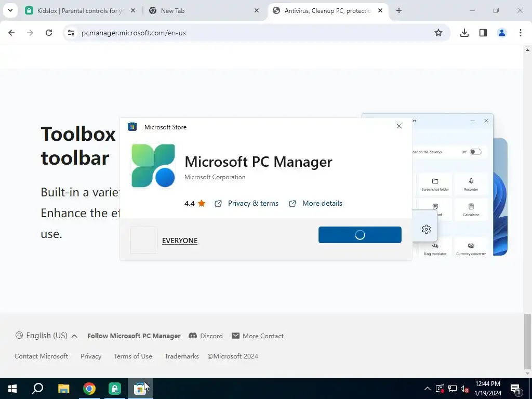Click the Microsoft Store logo in dialog
This screenshot has height=399, width=532.
click(132, 127)
